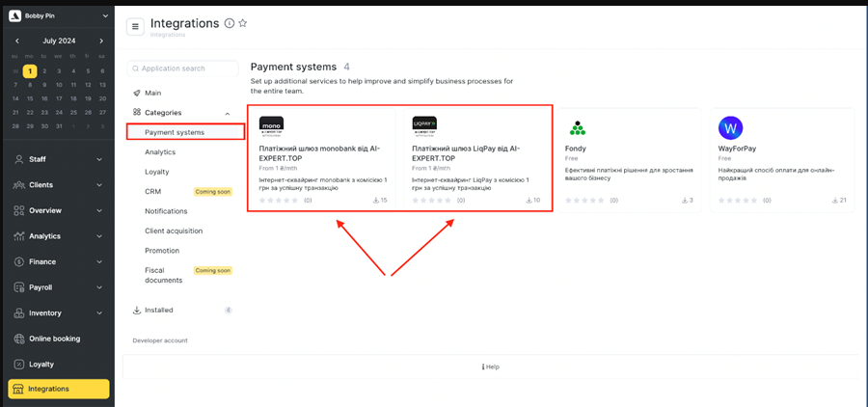Click the LiqPay logo thumbnail
The image size is (868, 407).
424,128
